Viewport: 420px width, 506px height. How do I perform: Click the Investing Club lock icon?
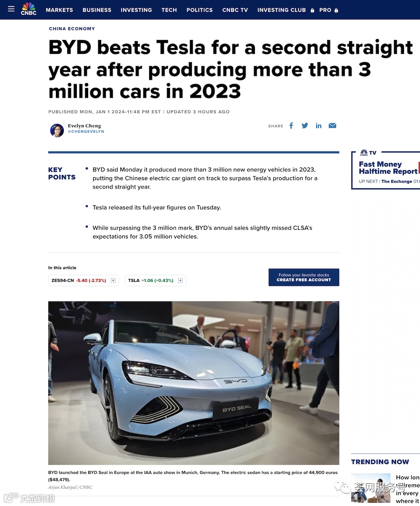312,10
